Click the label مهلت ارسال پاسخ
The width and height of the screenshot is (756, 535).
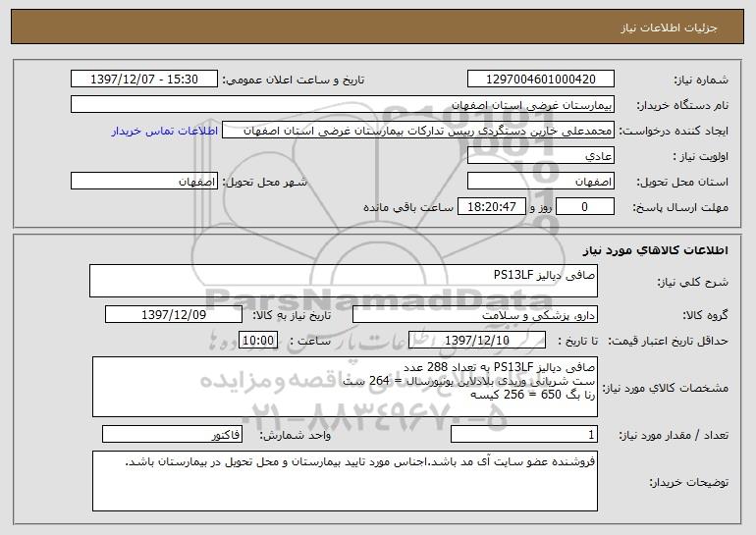[x=680, y=208]
